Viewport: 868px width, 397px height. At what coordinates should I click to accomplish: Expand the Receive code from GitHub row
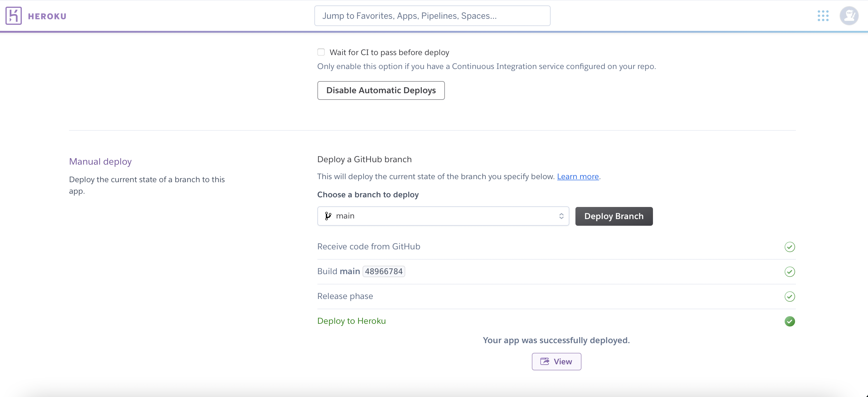click(369, 247)
